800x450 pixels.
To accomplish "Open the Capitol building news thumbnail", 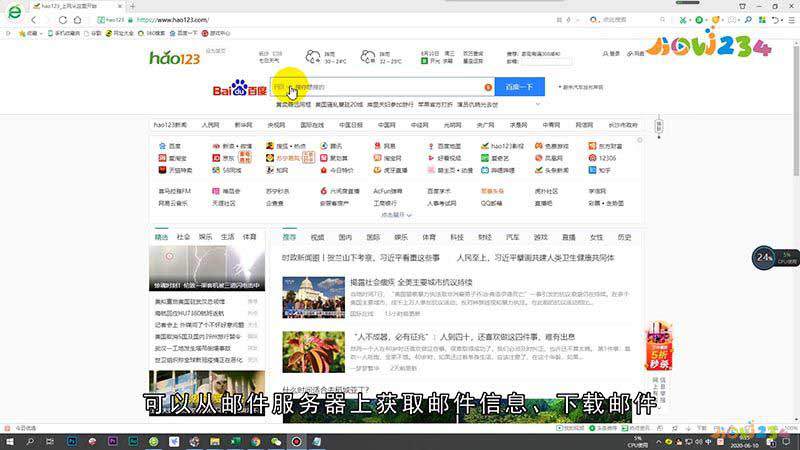I will [313, 297].
